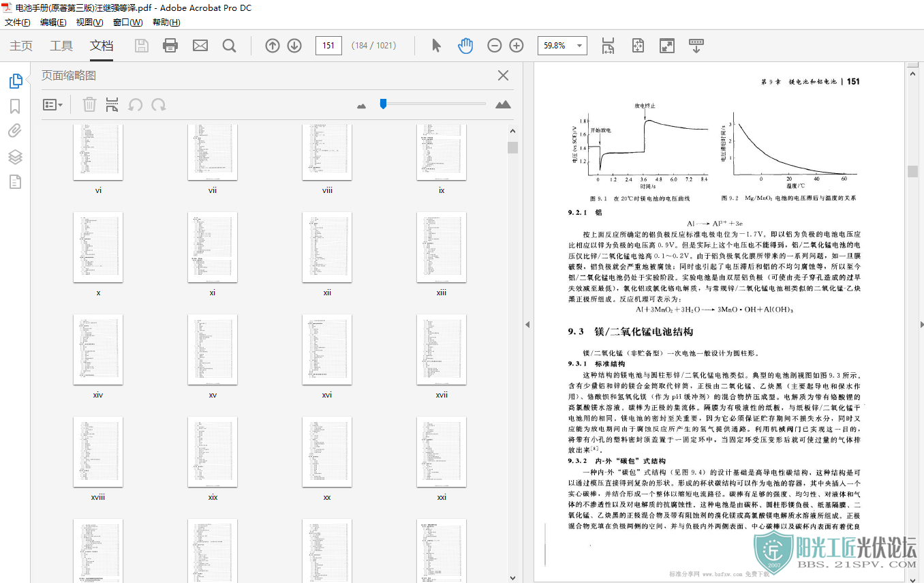The image size is (924, 583).
Task: Rotate pages counterclockwise icon
Action: (x=136, y=104)
